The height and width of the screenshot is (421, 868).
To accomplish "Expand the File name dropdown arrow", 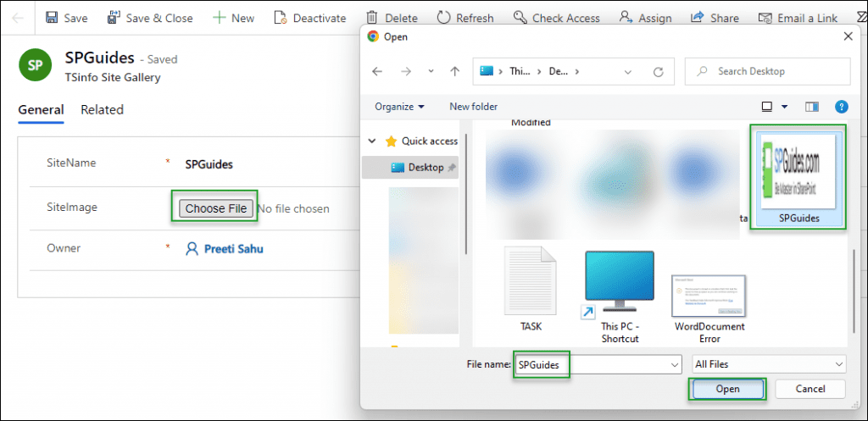I will pyautogui.click(x=674, y=364).
